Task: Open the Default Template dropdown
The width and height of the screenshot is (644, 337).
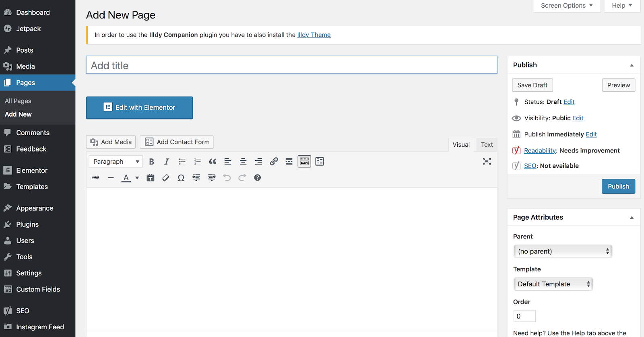Action: [x=553, y=284]
